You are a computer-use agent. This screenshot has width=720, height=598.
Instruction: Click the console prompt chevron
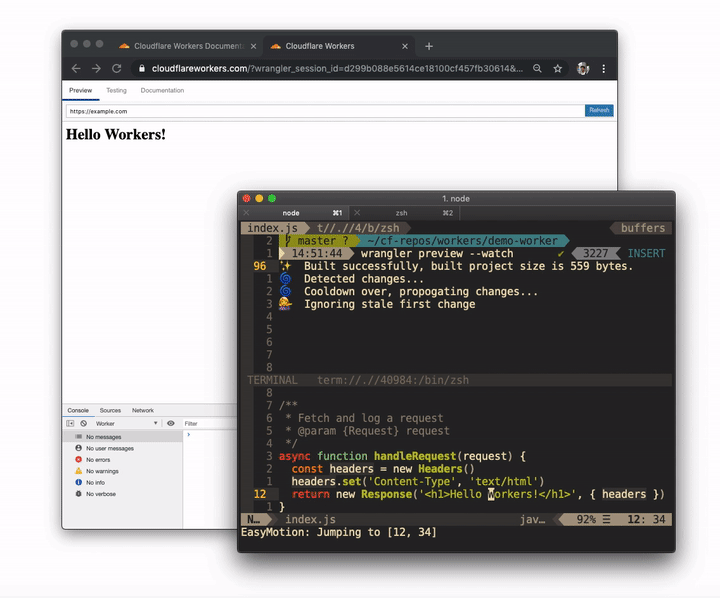tap(189, 434)
